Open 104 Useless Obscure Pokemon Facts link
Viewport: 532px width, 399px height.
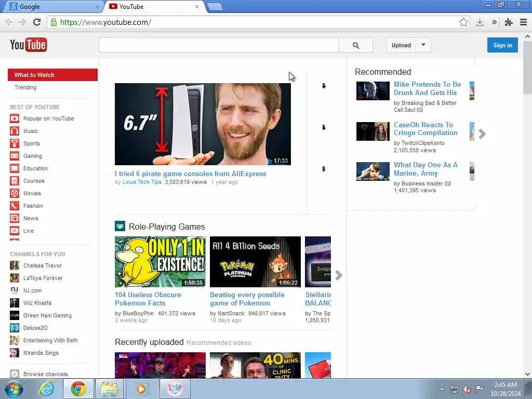pos(148,299)
